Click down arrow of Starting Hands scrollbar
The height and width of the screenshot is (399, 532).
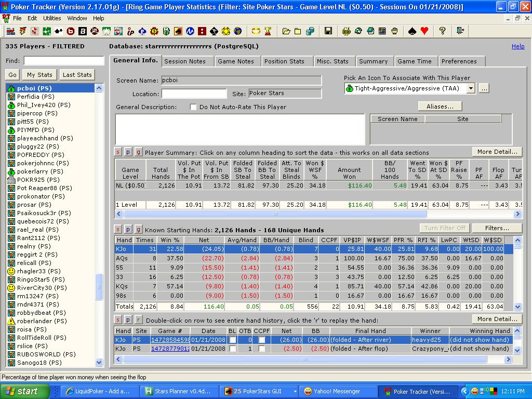(x=517, y=307)
